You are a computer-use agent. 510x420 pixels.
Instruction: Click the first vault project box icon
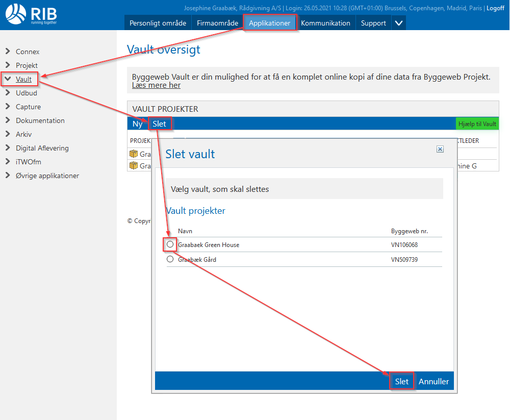click(134, 154)
